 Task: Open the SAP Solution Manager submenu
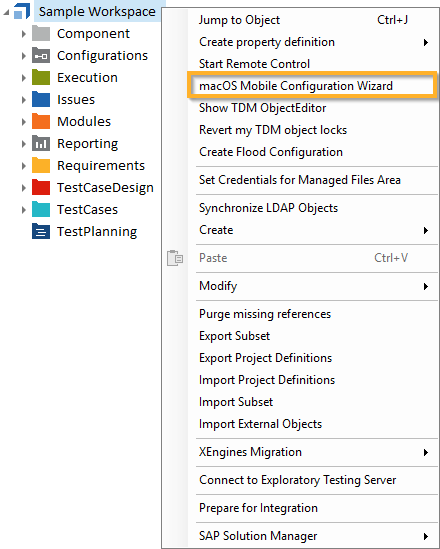click(313, 536)
